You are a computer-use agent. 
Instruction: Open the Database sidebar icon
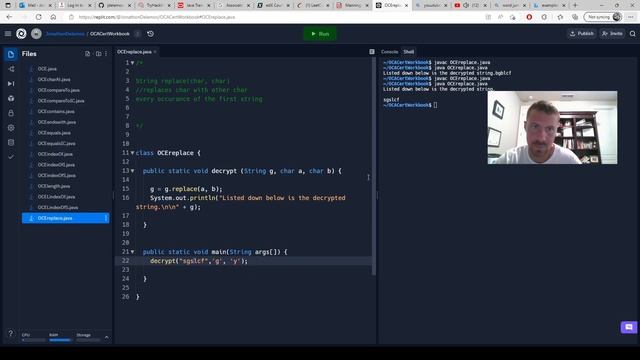pos(11,142)
